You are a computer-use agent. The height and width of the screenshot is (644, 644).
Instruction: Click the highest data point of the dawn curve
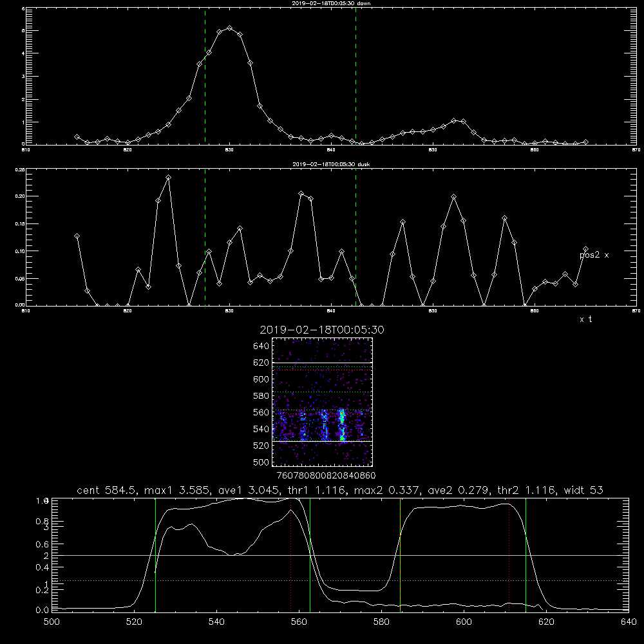click(230, 28)
